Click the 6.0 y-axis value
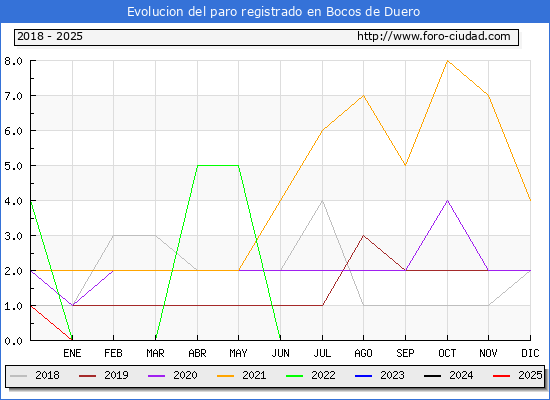550x400 pixels. coord(13,131)
